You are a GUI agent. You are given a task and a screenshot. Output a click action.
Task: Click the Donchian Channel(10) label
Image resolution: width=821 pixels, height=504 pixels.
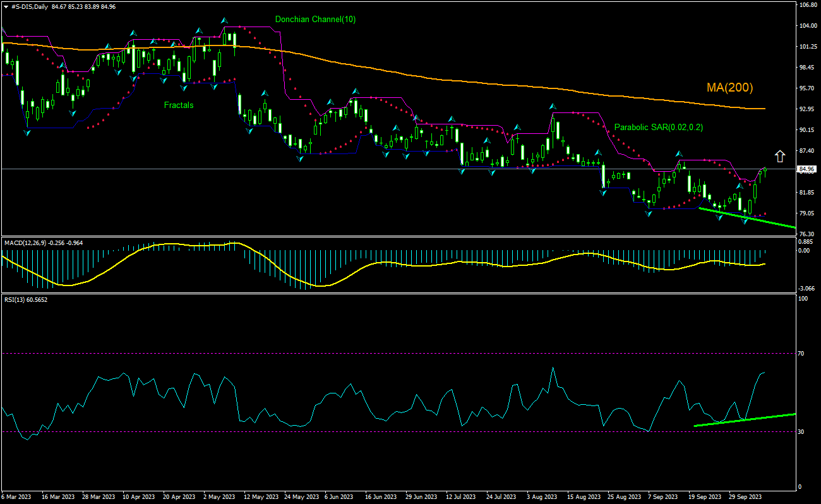(315, 20)
